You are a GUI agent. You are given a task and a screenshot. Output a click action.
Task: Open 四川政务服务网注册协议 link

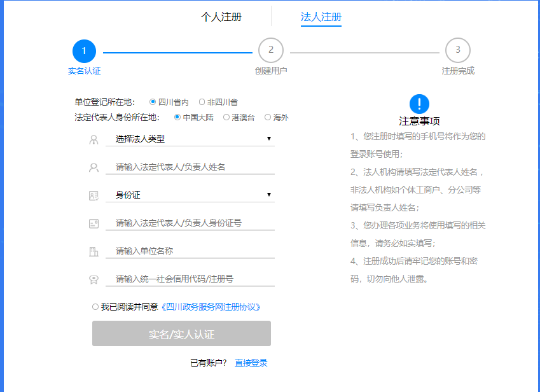[211, 307]
